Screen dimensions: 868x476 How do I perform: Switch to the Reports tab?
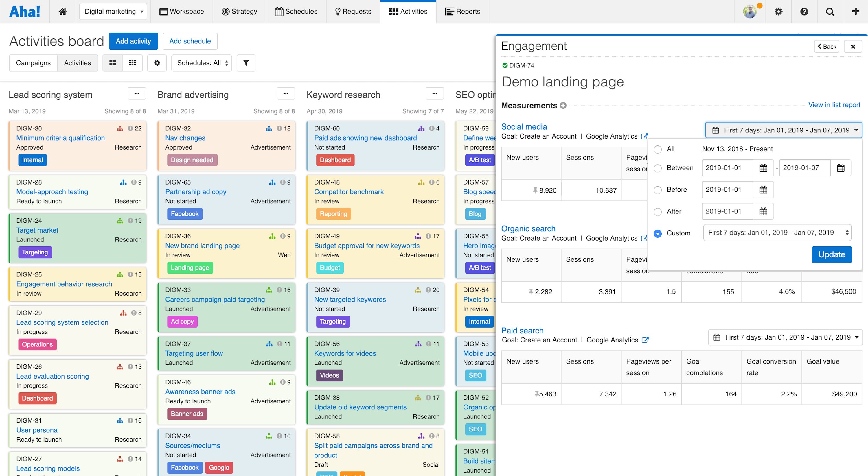click(x=463, y=11)
